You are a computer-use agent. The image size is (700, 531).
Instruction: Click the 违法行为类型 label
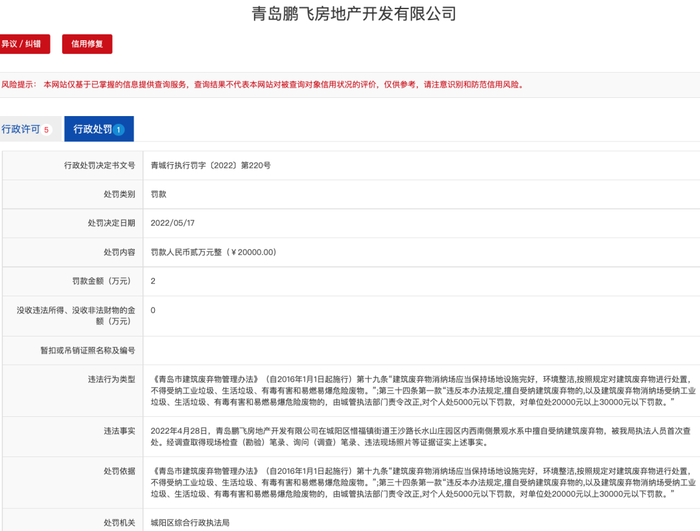[x=111, y=379]
